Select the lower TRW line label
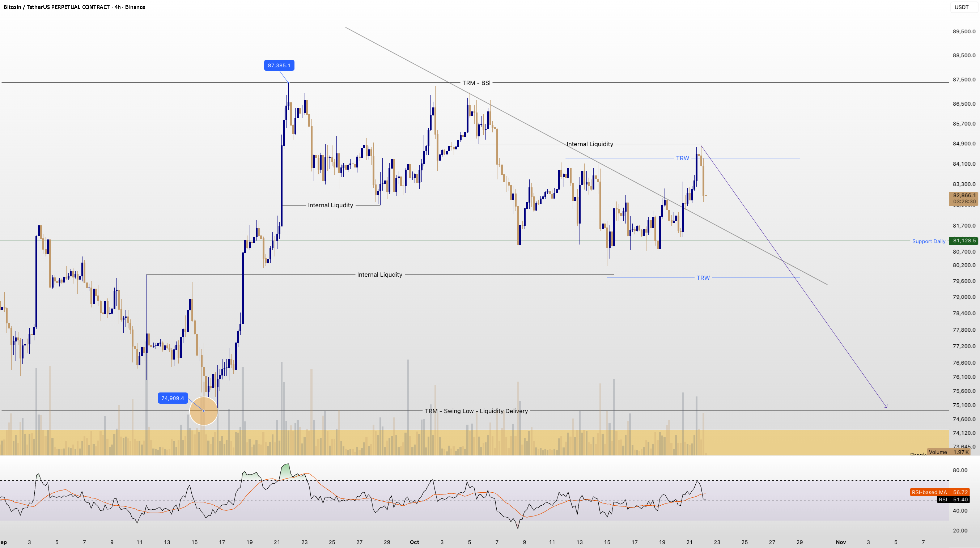The height and width of the screenshot is (548, 980). coord(703,277)
